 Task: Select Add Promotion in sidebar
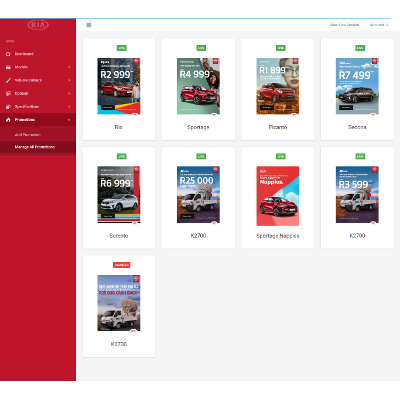28,135
